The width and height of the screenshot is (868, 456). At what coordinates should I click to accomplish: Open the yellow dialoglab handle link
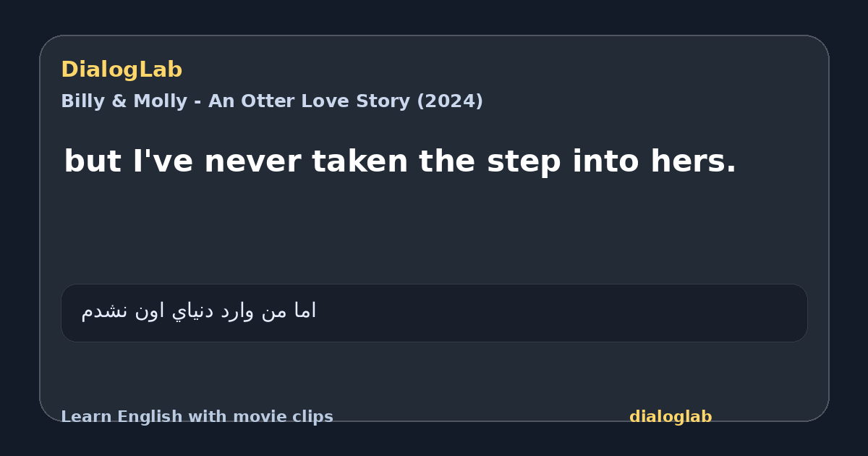click(671, 417)
